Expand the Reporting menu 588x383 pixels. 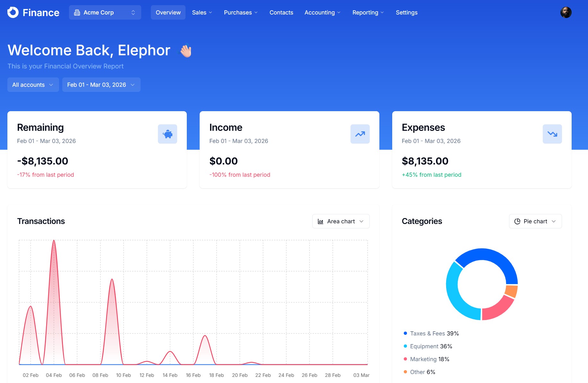368,12
